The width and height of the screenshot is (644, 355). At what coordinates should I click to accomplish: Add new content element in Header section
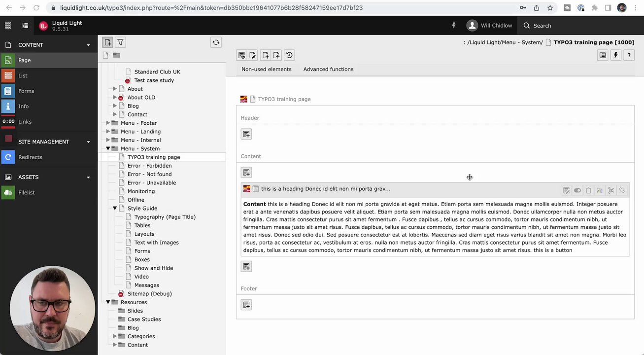point(246,134)
